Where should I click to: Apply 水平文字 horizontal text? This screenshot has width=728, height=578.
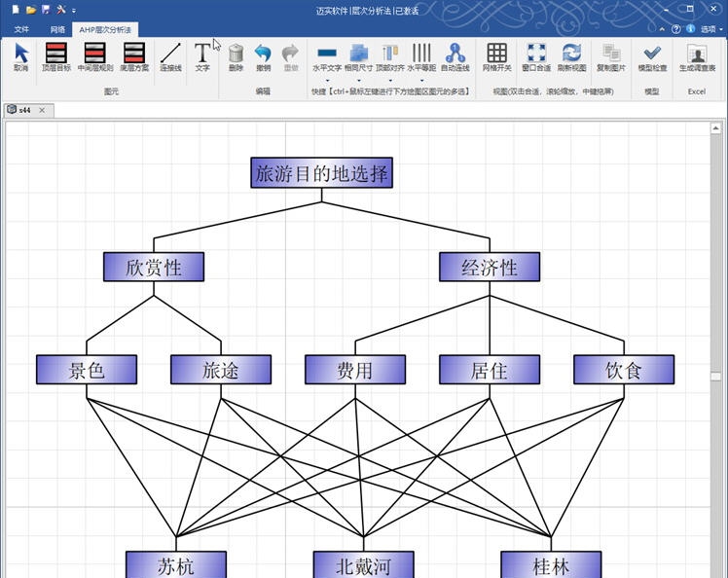[327, 56]
